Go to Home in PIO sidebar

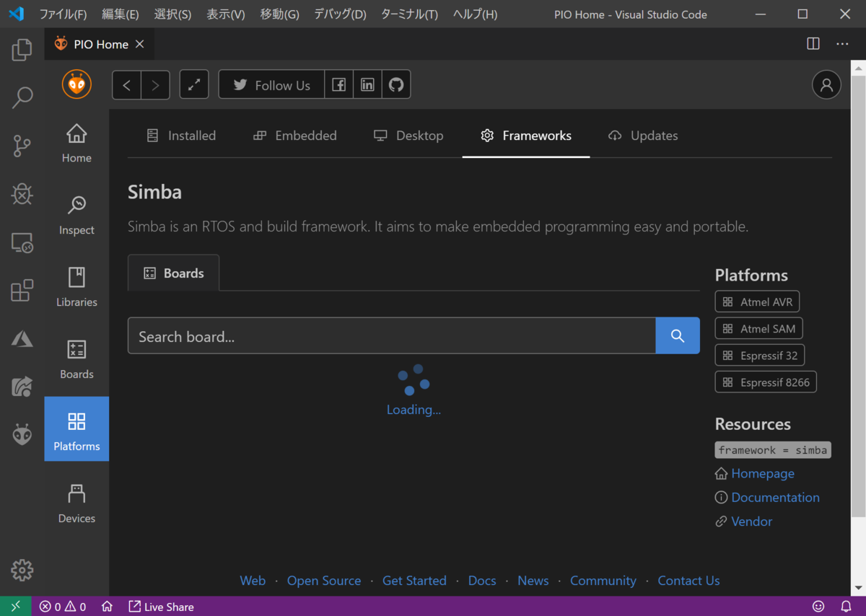tap(76, 144)
